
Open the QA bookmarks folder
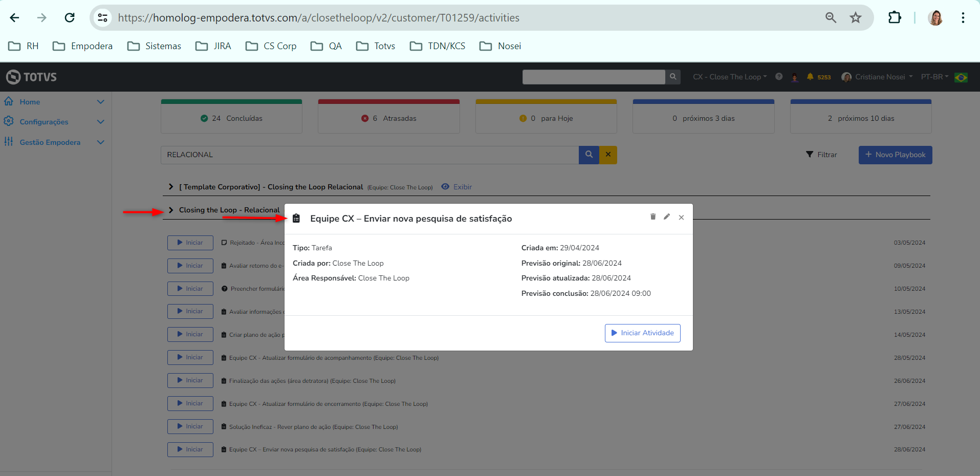coord(326,46)
